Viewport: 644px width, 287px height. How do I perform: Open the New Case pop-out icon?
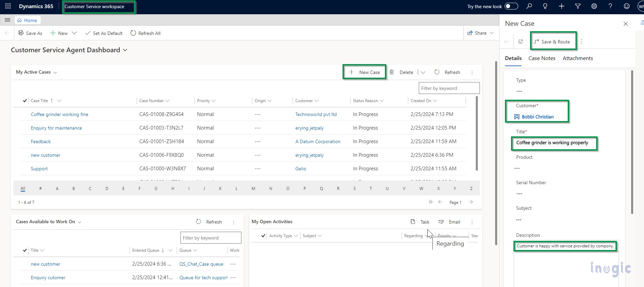pos(521,41)
